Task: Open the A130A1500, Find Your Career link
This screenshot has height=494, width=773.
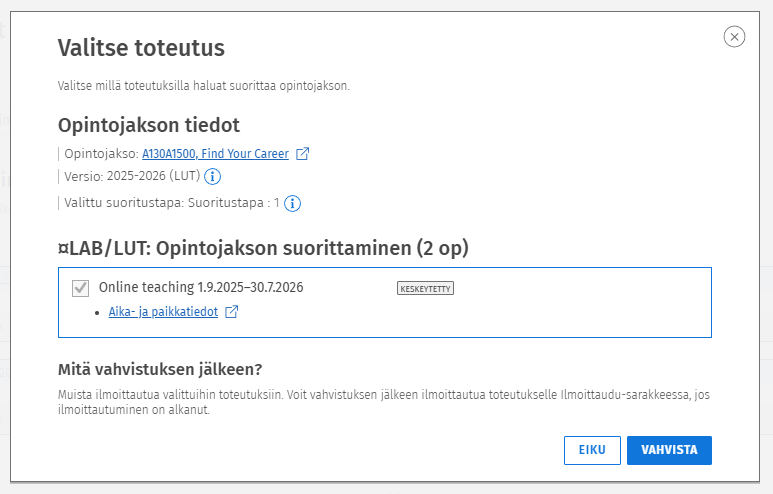Action: (x=215, y=154)
